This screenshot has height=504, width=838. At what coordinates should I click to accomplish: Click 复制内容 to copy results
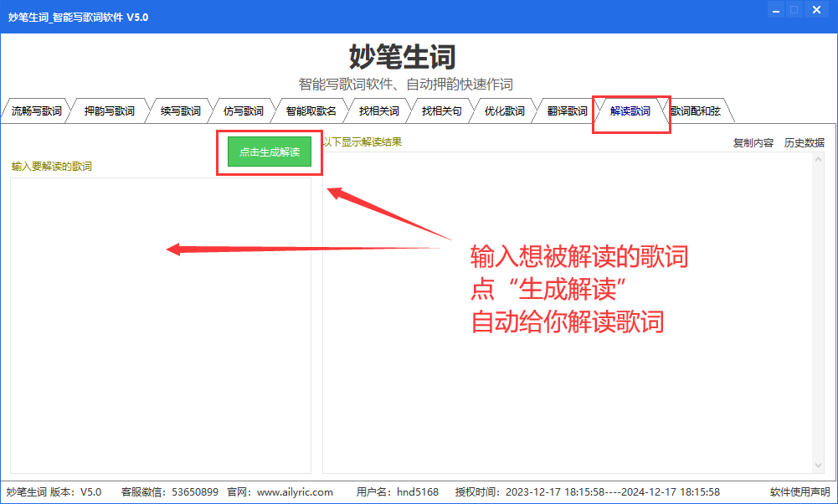(753, 142)
